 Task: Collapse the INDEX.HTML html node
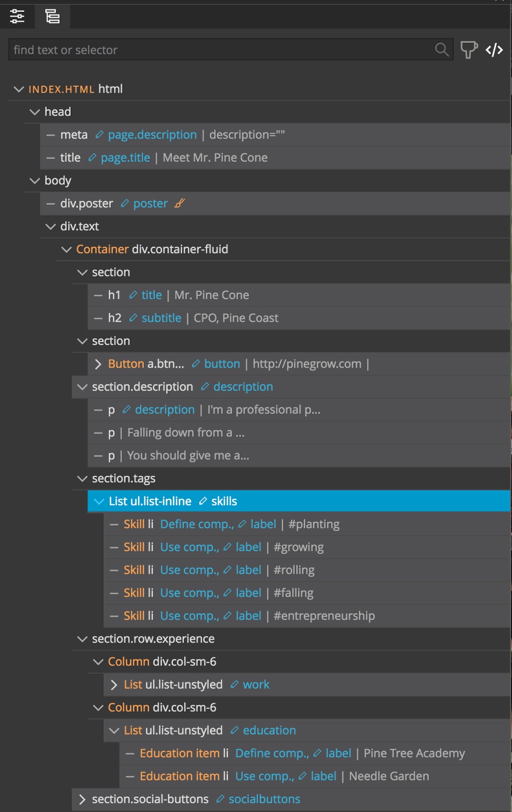point(19,89)
